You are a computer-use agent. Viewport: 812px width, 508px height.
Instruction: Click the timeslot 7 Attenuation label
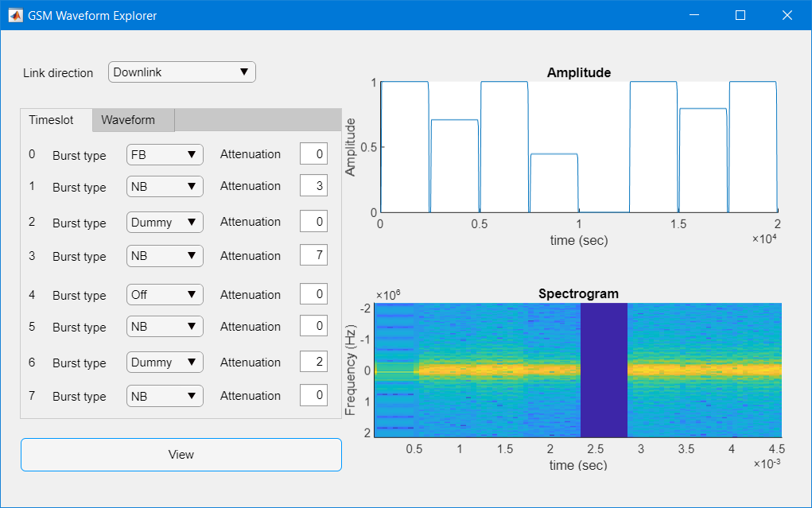(251, 396)
